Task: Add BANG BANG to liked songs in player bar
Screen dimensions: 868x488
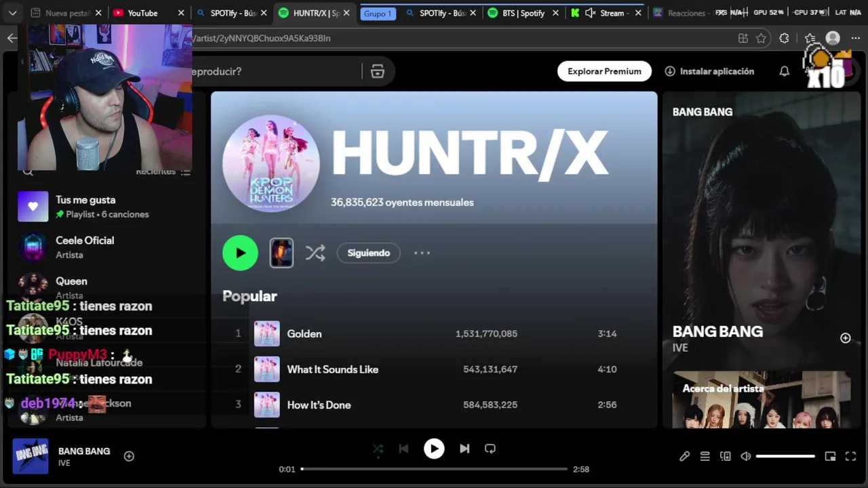Action: [x=129, y=456]
